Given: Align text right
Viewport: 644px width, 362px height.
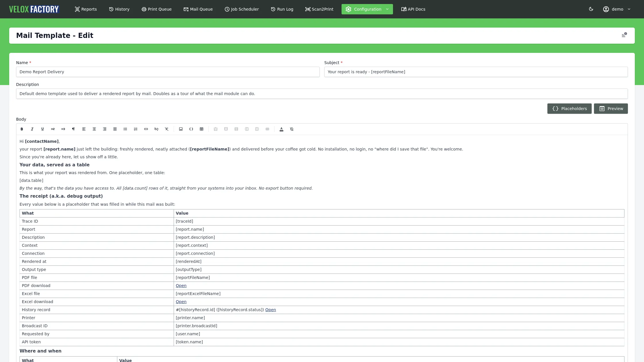Looking at the screenshot, I should [105, 129].
